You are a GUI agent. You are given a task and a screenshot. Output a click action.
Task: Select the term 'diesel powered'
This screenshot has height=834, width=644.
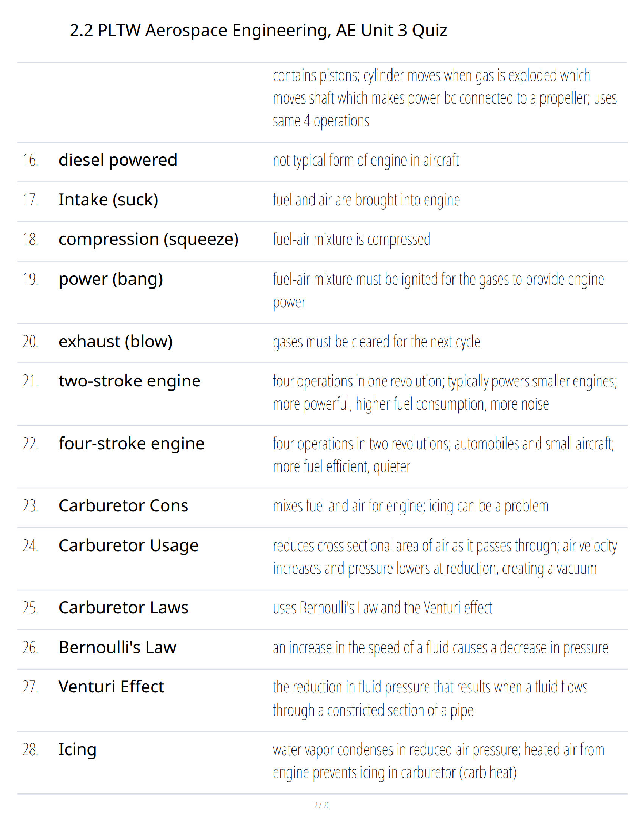click(118, 160)
